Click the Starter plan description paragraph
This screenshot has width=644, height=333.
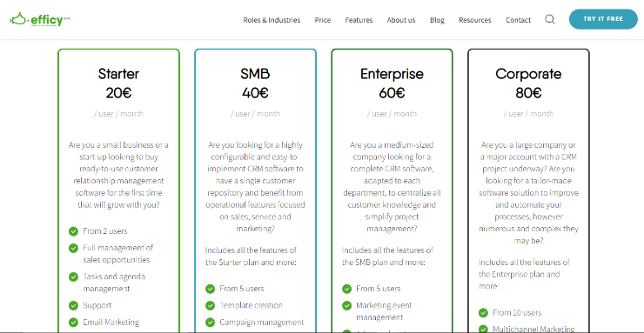point(118,175)
